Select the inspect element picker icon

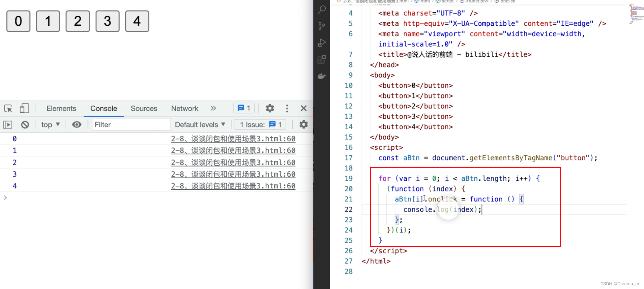8,108
